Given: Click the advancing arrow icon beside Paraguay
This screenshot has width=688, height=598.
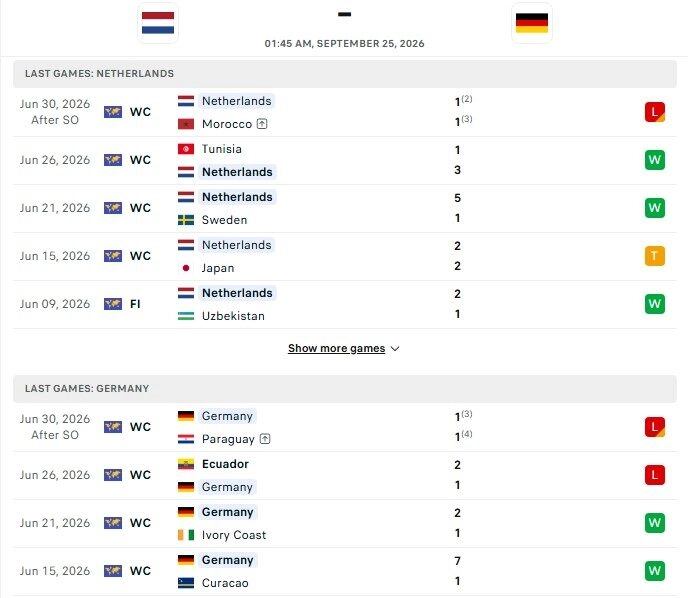Looking at the screenshot, I should [265, 439].
